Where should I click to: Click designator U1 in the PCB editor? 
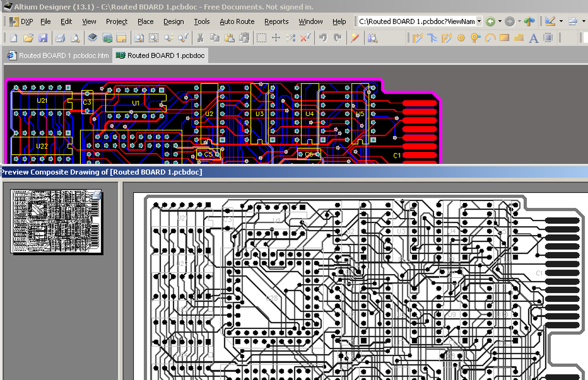coord(136,103)
